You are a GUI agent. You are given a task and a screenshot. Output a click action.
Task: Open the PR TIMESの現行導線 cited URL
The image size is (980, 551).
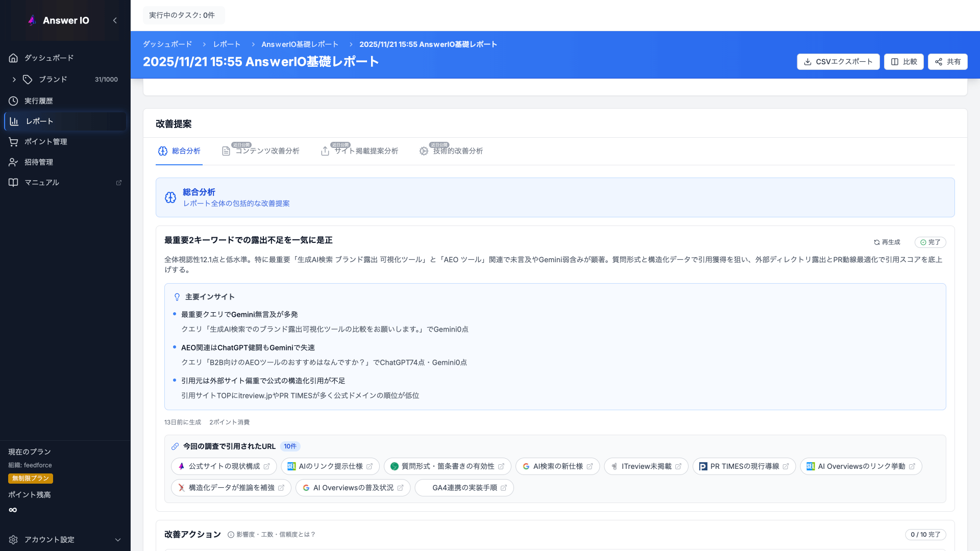pos(744,466)
